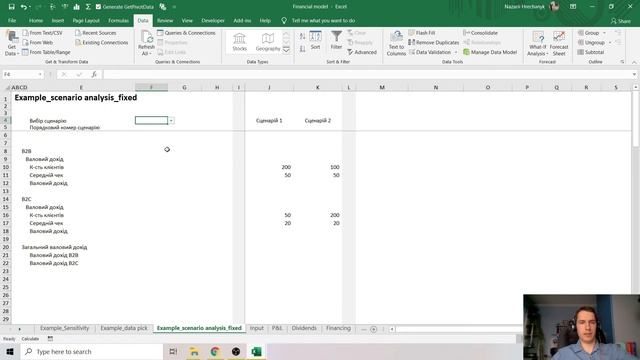Open the Financing sheet tab
Viewport: 640px width, 360px height.
click(x=338, y=328)
